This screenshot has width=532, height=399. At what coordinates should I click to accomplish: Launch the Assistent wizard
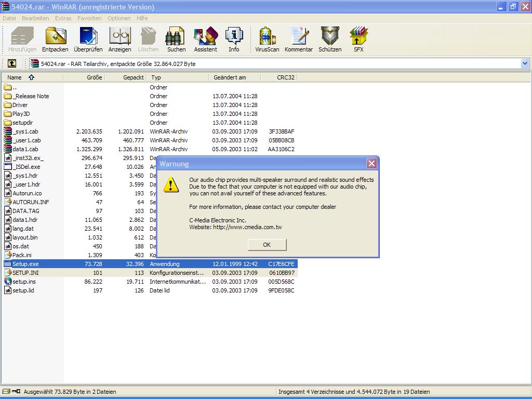[x=205, y=39]
